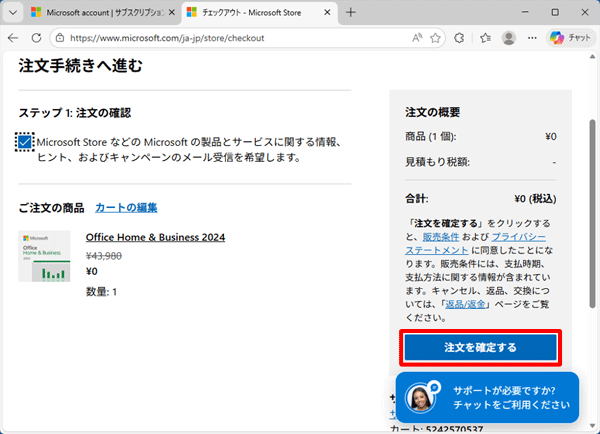Click the Office product thumbnail image
Viewport: 600px width, 434px height.
pyautogui.click(x=44, y=256)
